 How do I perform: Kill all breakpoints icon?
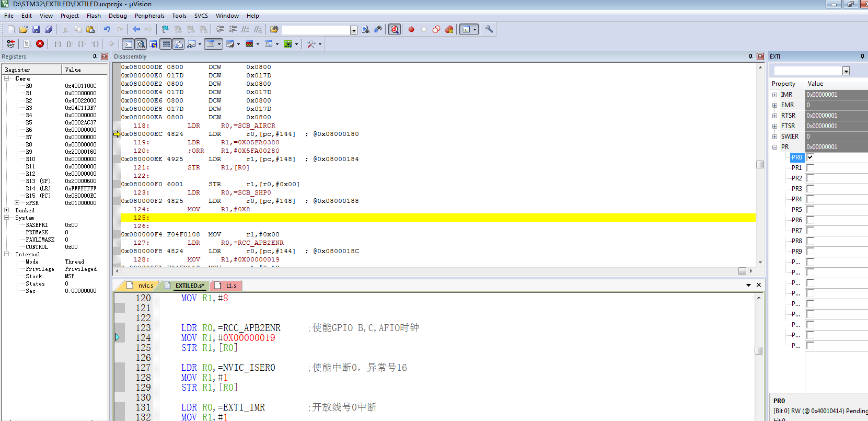(449, 29)
